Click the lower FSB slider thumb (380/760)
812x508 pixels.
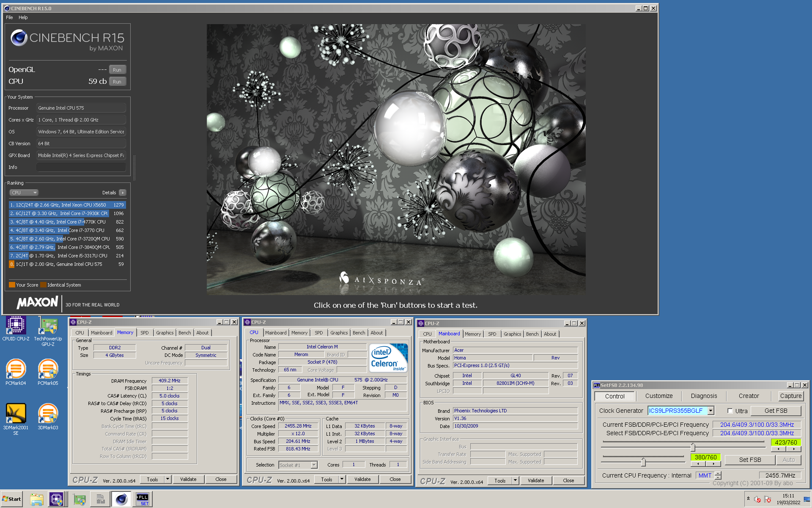tap(643, 461)
